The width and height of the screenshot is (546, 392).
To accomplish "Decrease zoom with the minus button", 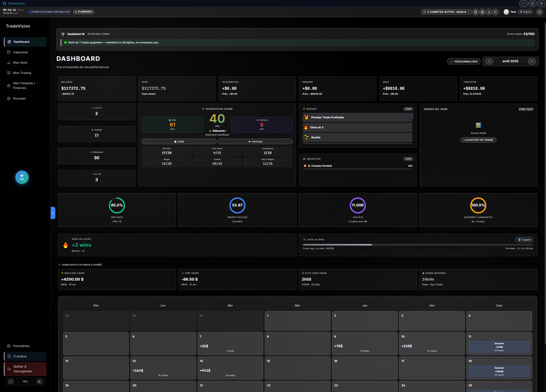I will (x=11, y=381).
